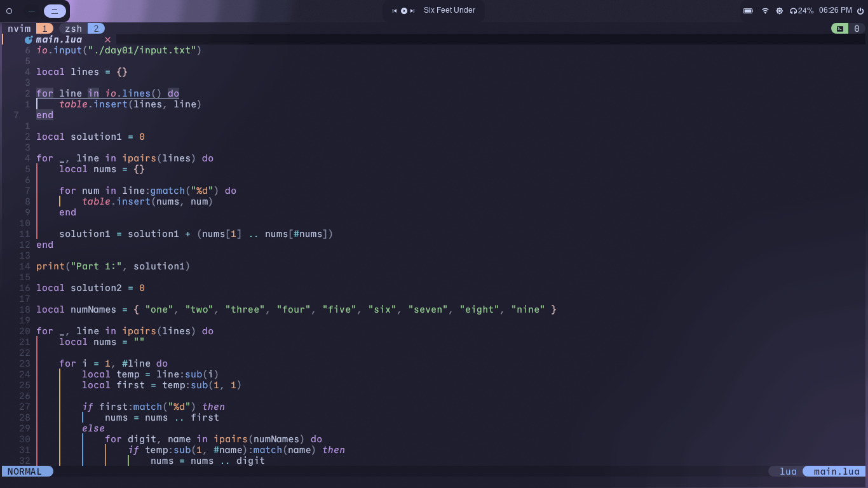Click the main.lua filename in the statusline
Viewport: 868px width, 488px height.
pos(837,471)
